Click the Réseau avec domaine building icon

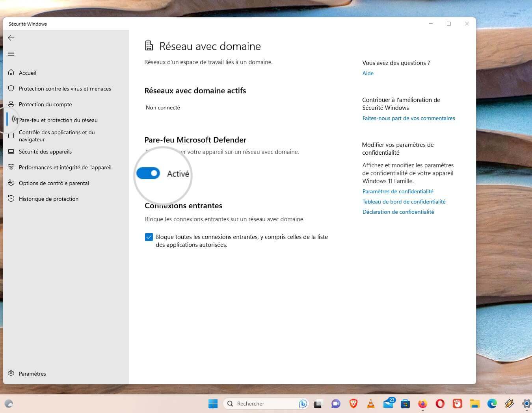pos(149,46)
